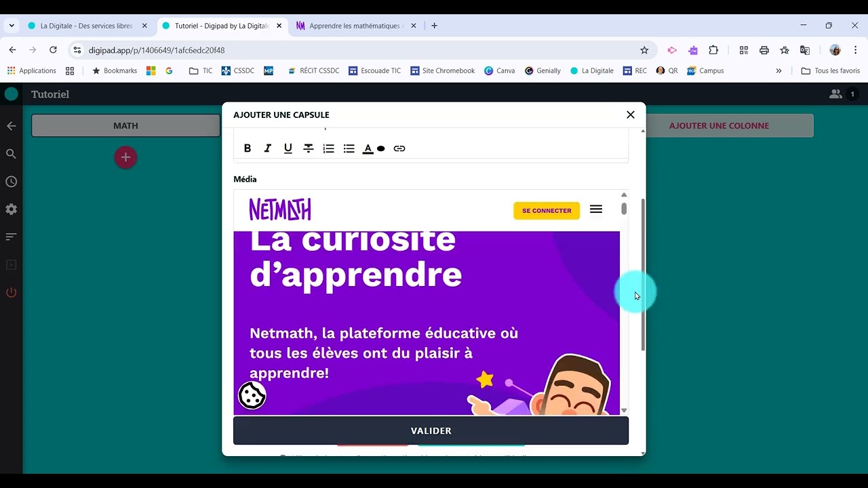
Task: Open cookie settings icon in preview
Action: 252,395
